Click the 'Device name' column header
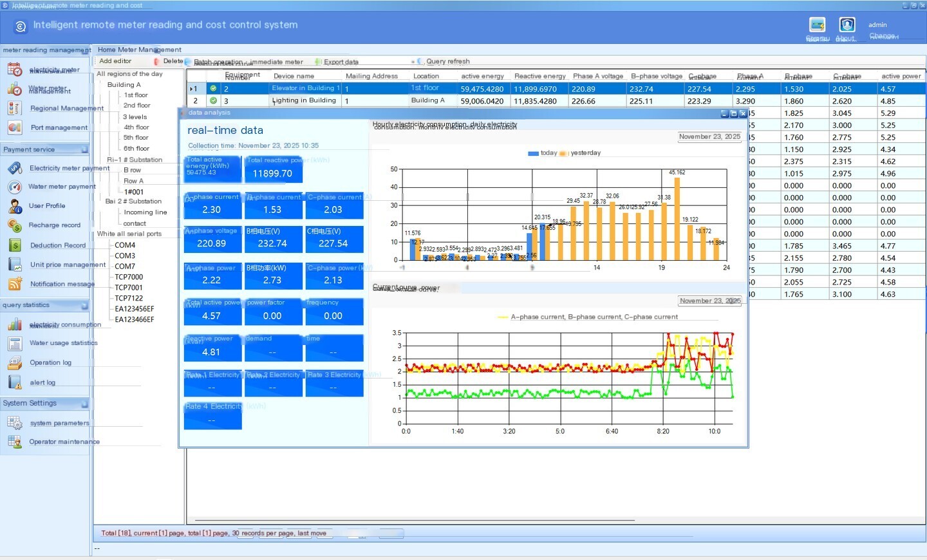 pyautogui.click(x=294, y=76)
